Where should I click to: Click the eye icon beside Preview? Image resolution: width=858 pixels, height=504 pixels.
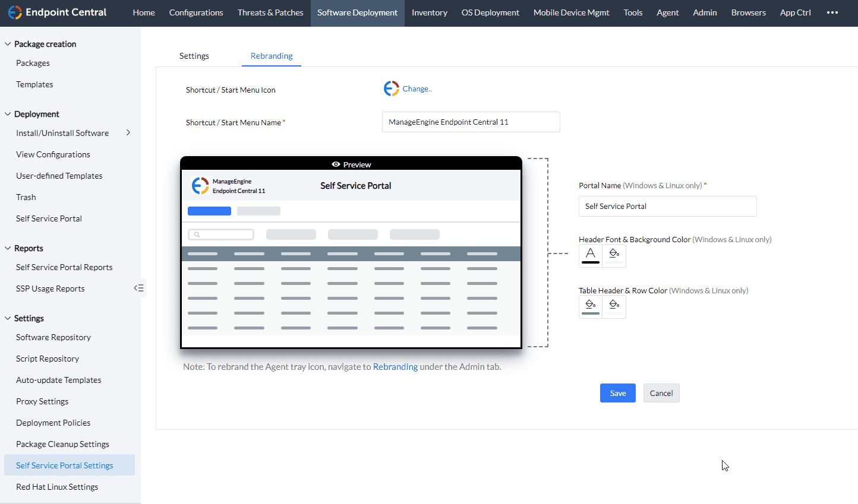click(336, 164)
